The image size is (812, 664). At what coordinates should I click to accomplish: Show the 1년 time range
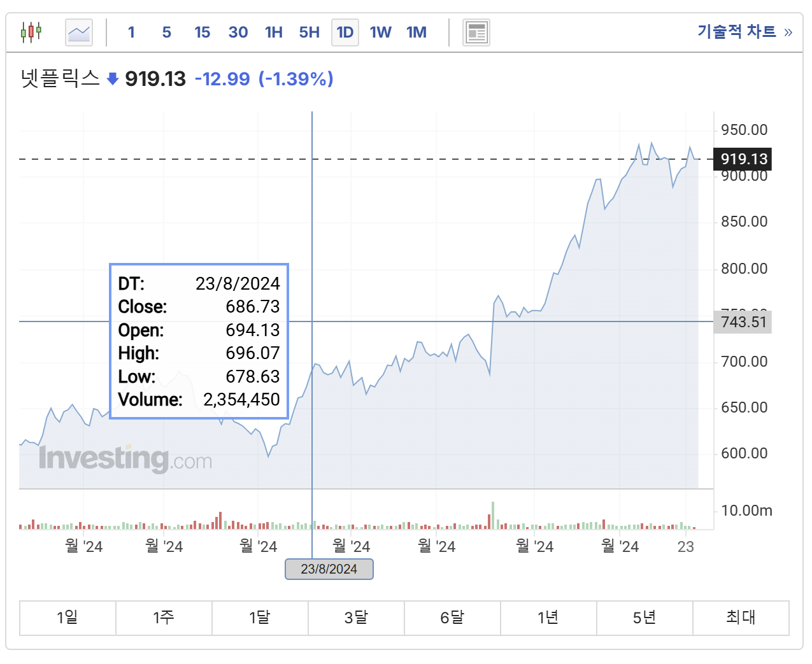[548, 618]
